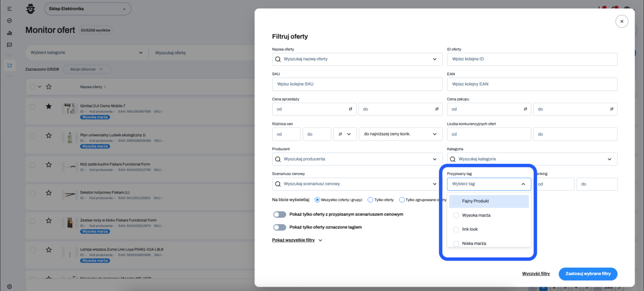
Task: Open the bar chart sidebar icon
Action: tap(9, 33)
